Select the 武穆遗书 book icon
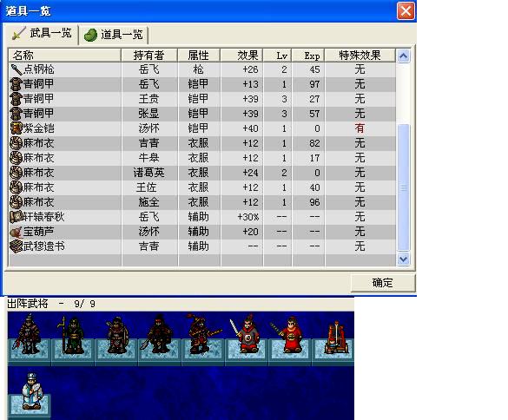 tap(16, 246)
